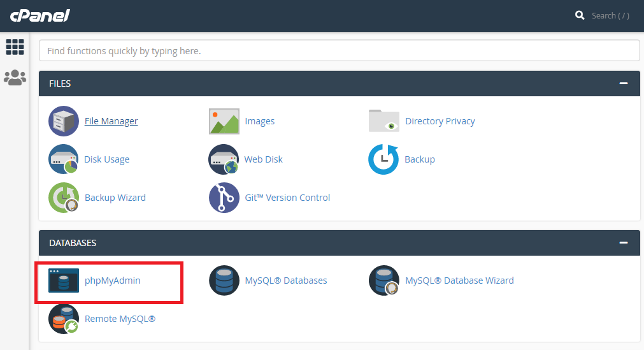This screenshot has height=350, width=644.
Task: Click the Remote MySQL icon
Action: (64, 319)
